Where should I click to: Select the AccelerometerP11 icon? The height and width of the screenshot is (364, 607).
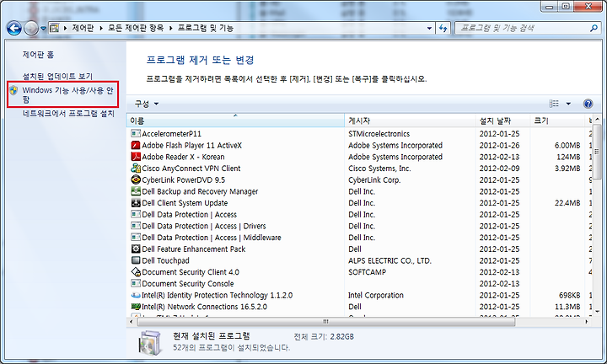coord(136,133)
